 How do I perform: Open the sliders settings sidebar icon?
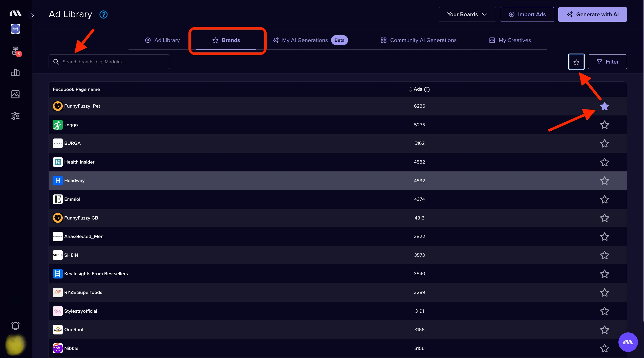(15, 116)
